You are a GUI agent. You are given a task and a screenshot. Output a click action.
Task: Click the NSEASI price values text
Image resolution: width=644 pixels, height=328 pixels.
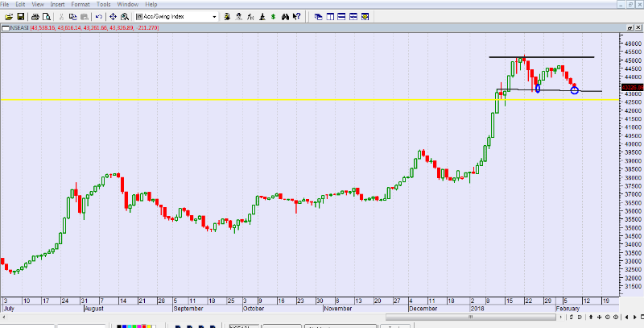[94, 28]
